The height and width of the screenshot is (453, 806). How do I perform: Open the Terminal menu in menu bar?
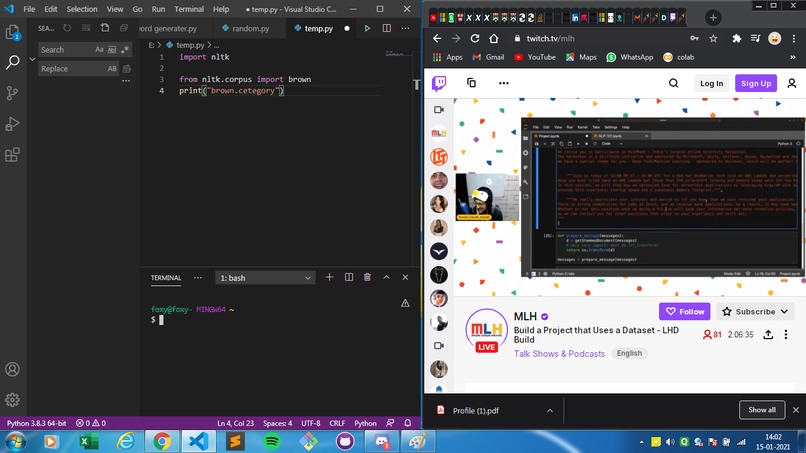189,9
